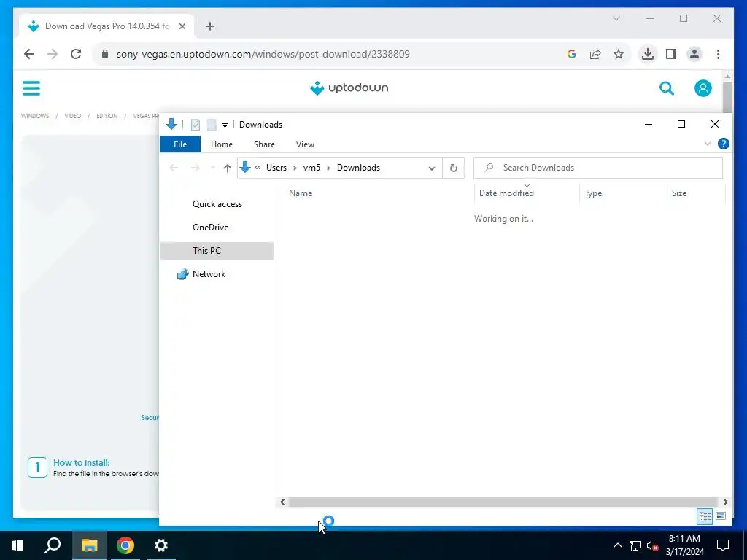Click the Uptodown logo
The height and width of the screenshot is (560, 747).
(x=349, y=87)
